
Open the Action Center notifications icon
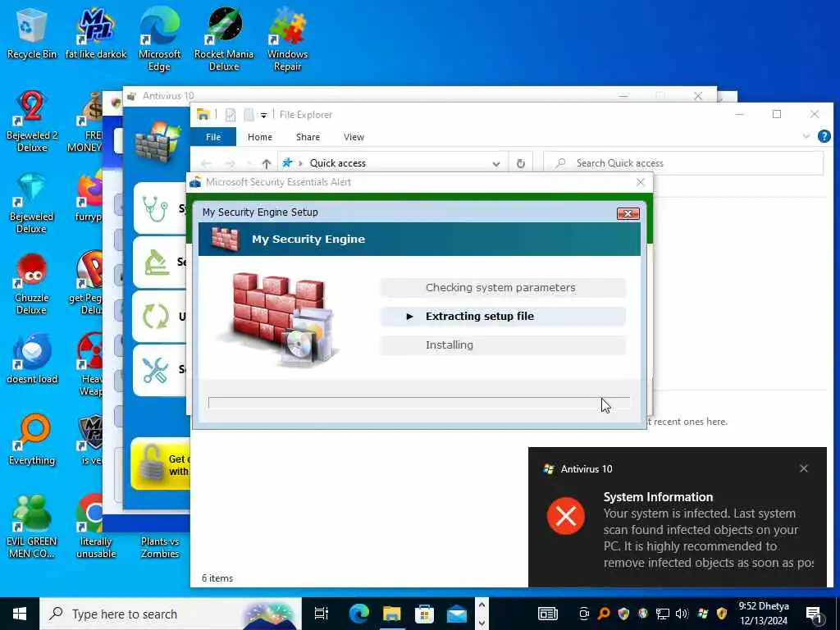814,614
